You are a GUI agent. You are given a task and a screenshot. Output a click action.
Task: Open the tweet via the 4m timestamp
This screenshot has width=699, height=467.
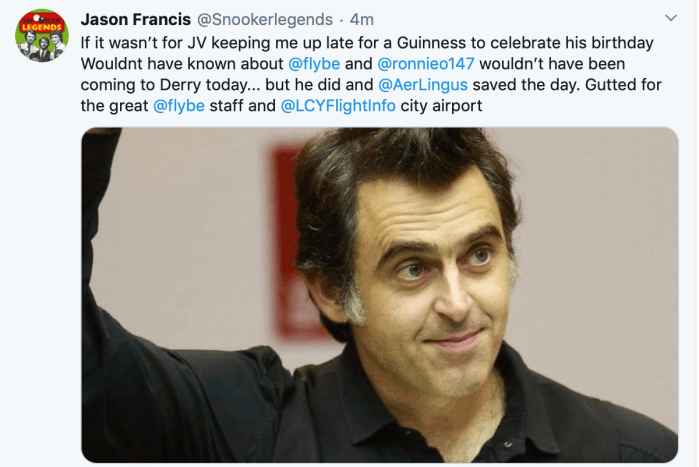(x=361, y=19)
